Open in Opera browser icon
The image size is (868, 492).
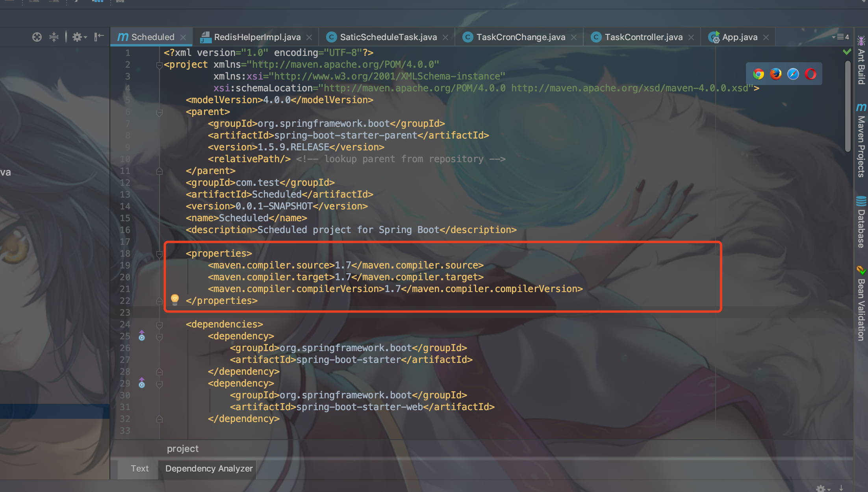(811, 74)
